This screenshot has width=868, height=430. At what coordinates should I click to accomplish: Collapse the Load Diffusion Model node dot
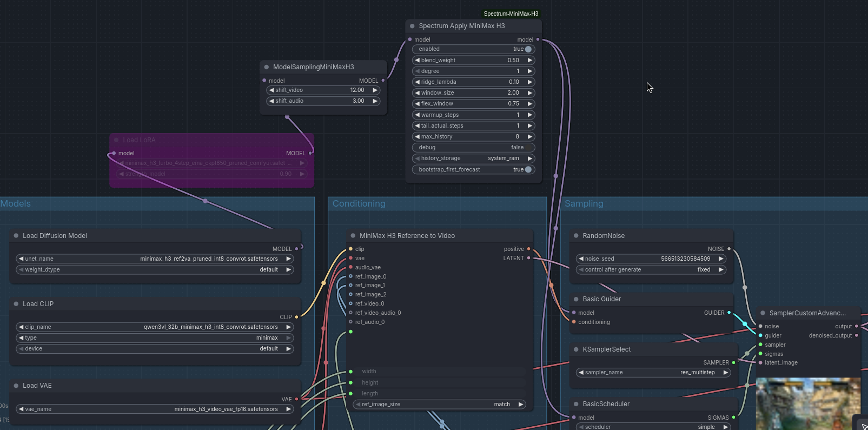(16, 236)
